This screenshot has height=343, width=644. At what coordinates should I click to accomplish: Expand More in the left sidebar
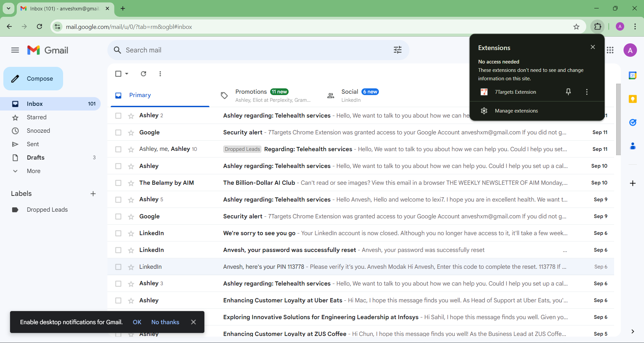click(33, 171)
